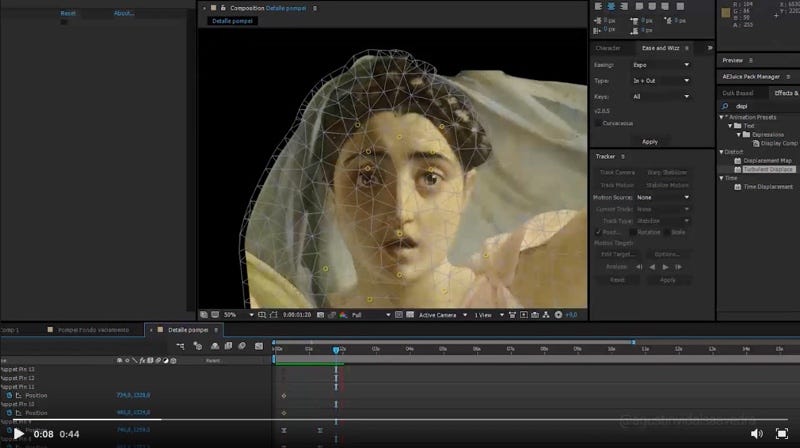Take snapshot with the camera icon
The image size is (800, 448).
320,315
